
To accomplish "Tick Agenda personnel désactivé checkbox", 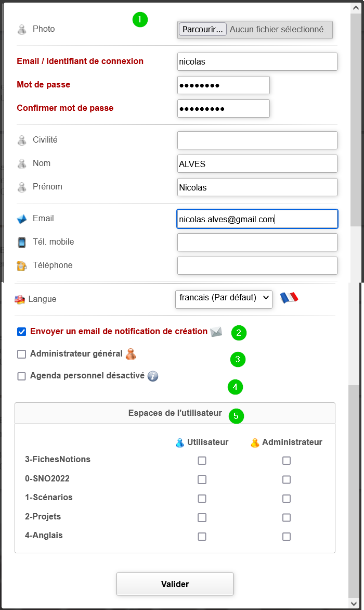I will pos(22,376).
